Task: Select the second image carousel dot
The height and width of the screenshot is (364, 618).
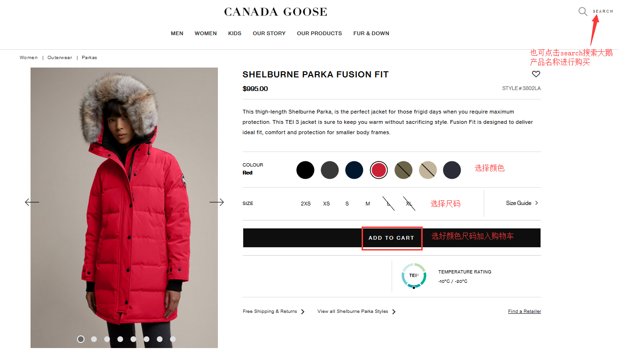Action: [x=94, y=339]
